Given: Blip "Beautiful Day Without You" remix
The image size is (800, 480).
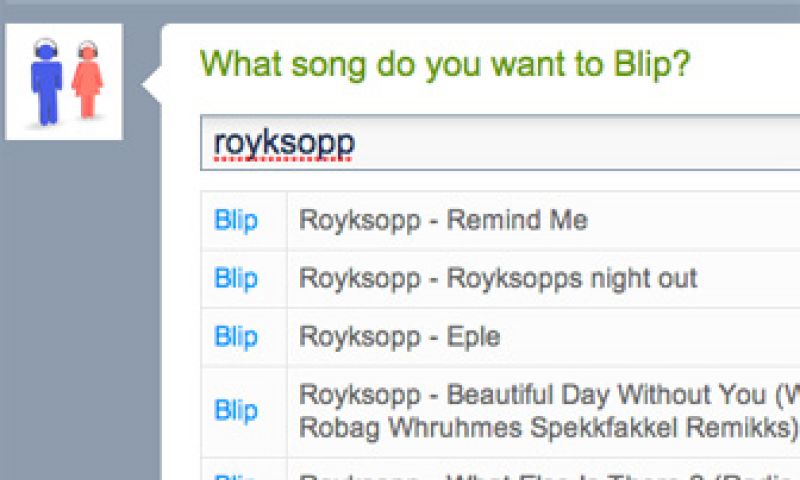Looking at the screenshot, I should coord(236,410).
